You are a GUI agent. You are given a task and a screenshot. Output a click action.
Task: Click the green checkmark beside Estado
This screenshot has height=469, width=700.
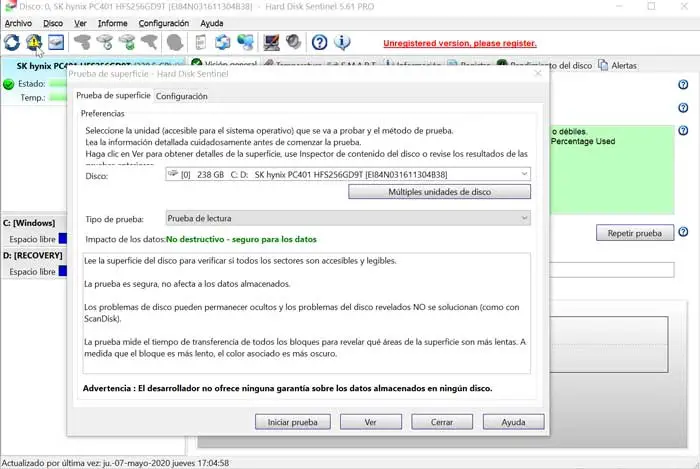(8, 84)
